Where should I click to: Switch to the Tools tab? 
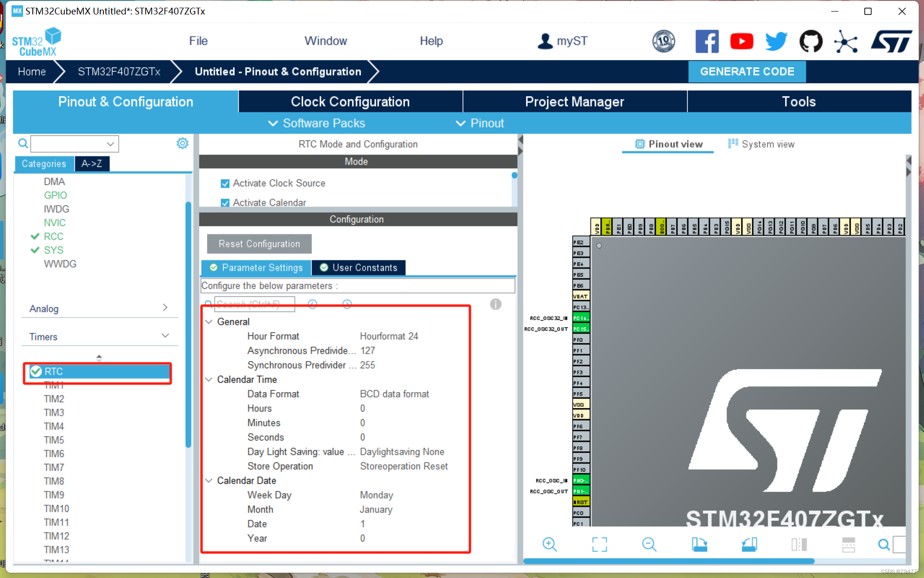(799, 102)
